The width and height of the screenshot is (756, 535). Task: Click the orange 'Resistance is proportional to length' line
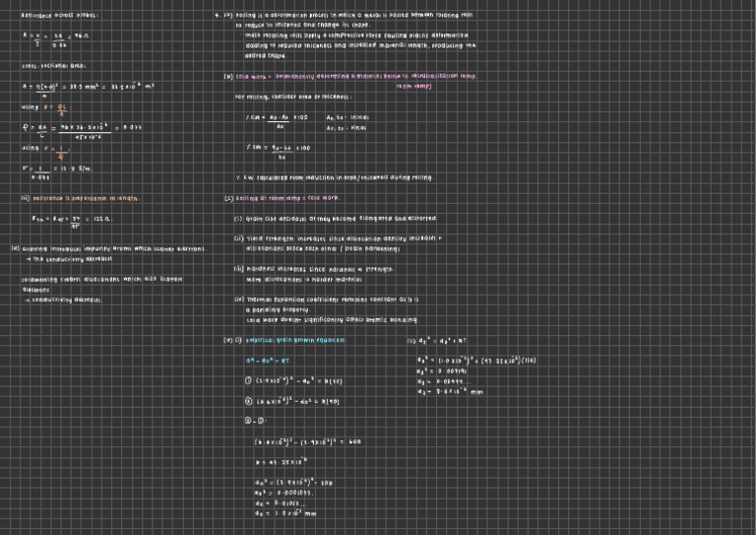(x=87, y=198)
